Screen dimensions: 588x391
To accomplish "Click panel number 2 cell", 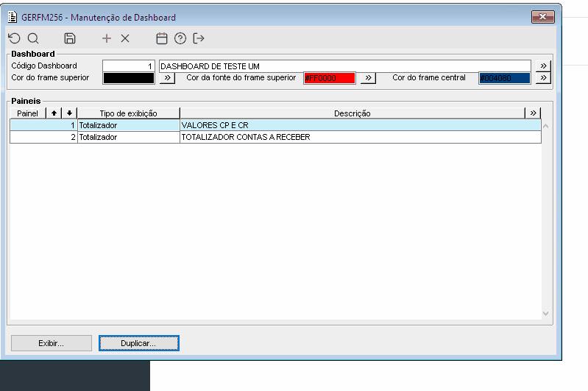I will pyautogui.click(x=43, y=138).
